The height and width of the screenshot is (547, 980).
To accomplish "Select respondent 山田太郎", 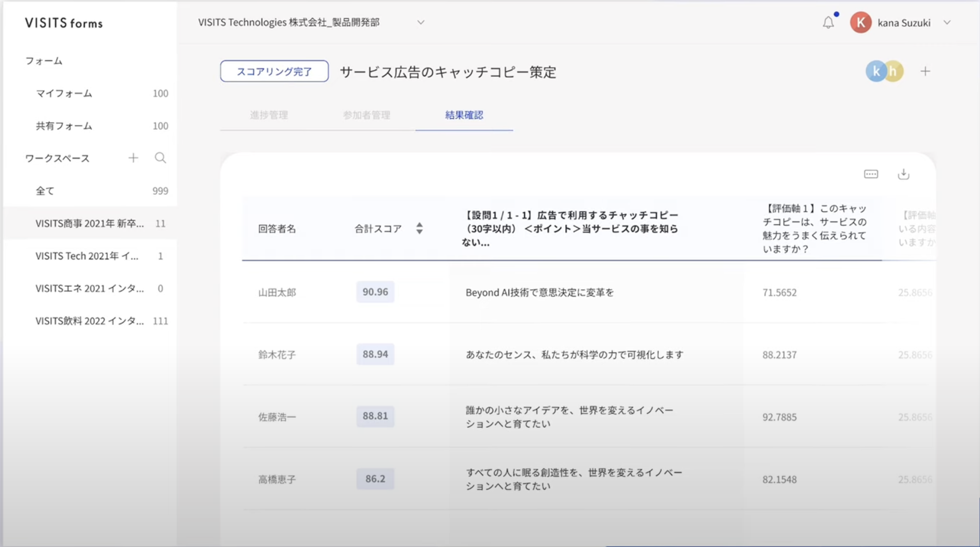I will click(277, 292).
